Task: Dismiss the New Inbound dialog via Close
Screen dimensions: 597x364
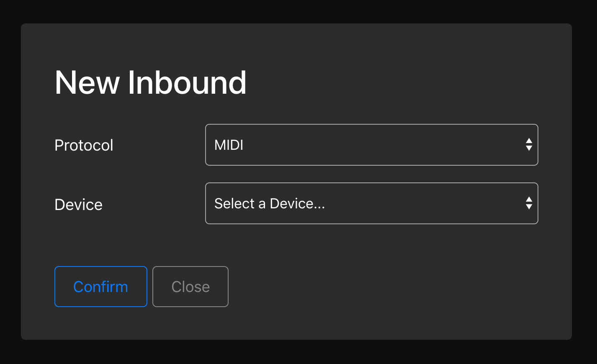Action: (190, 287)
